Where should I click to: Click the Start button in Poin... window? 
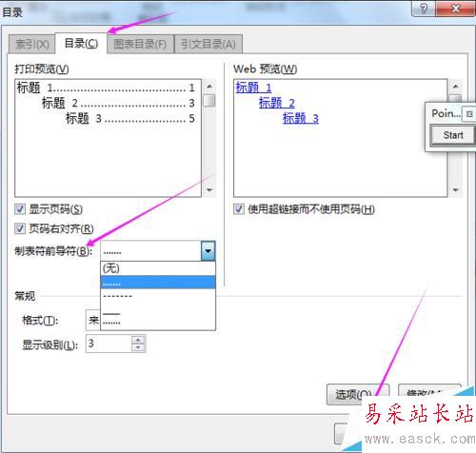click(453, 135)
